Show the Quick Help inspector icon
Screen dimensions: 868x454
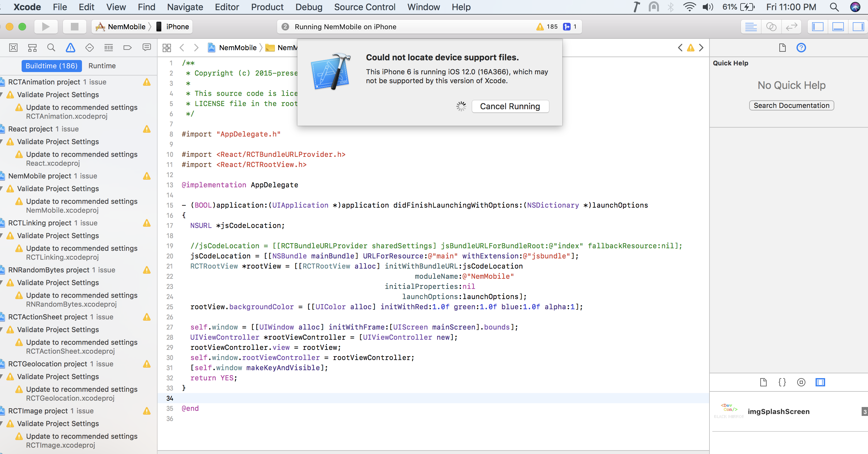[x=801, y=48]
